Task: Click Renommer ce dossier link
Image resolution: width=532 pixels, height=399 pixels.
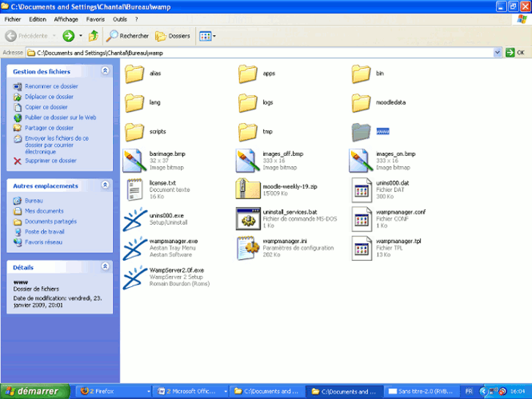Action: [x=51, y=86]
